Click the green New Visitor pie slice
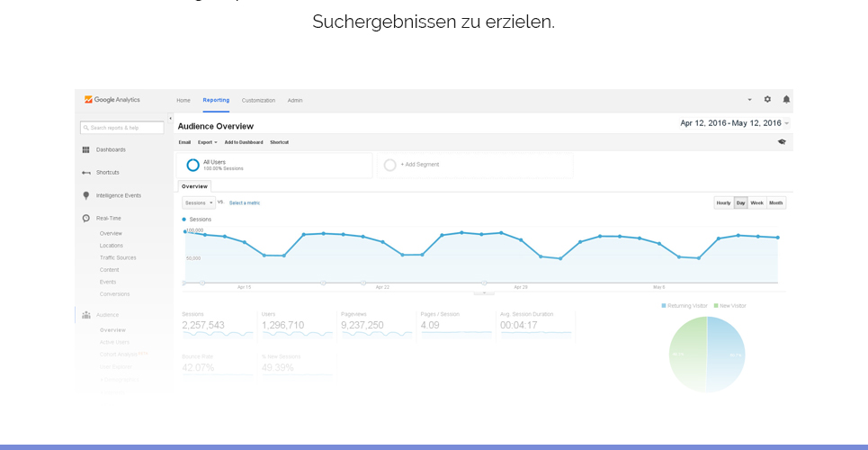The width and height of the screenshot is (868, 450). point(686,355)
